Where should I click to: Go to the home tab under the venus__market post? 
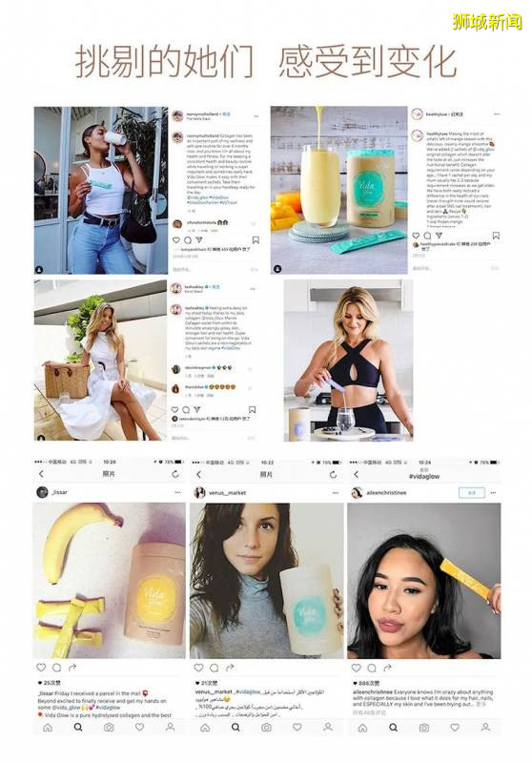205,728
